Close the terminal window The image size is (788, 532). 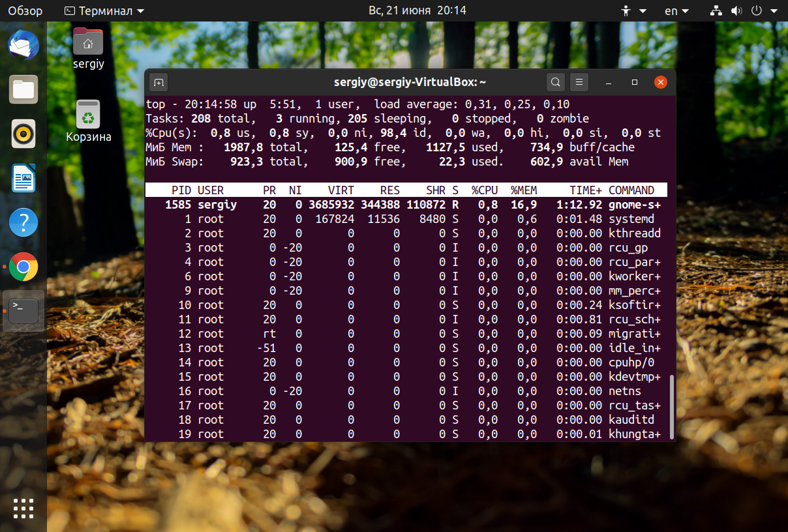click(x=661, y=82)
